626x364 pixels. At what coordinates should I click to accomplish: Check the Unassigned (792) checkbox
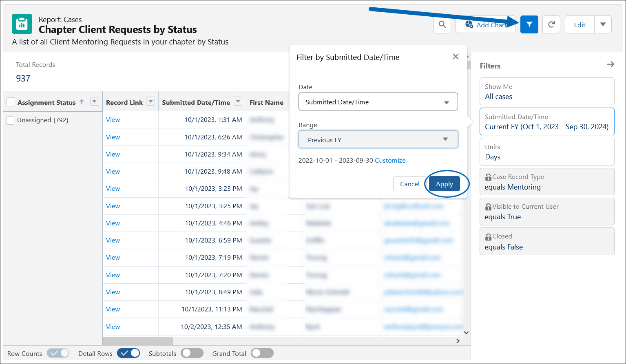[11, 120]
